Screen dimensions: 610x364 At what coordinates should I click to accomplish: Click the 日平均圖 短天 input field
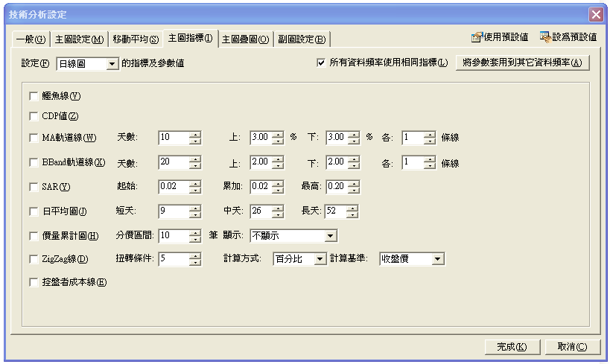[173, 211]
